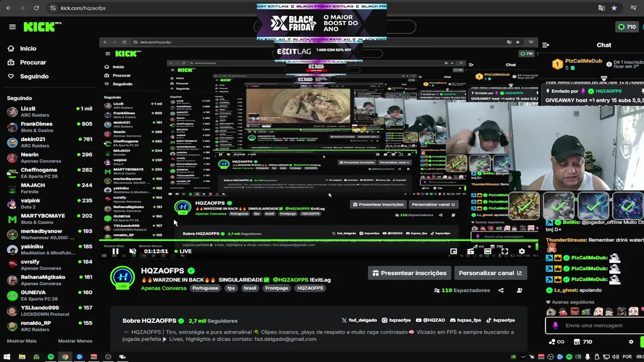This screenshot has width=644, height=362.
Task: Open Spotify from the taskbar
Action: 50,357
